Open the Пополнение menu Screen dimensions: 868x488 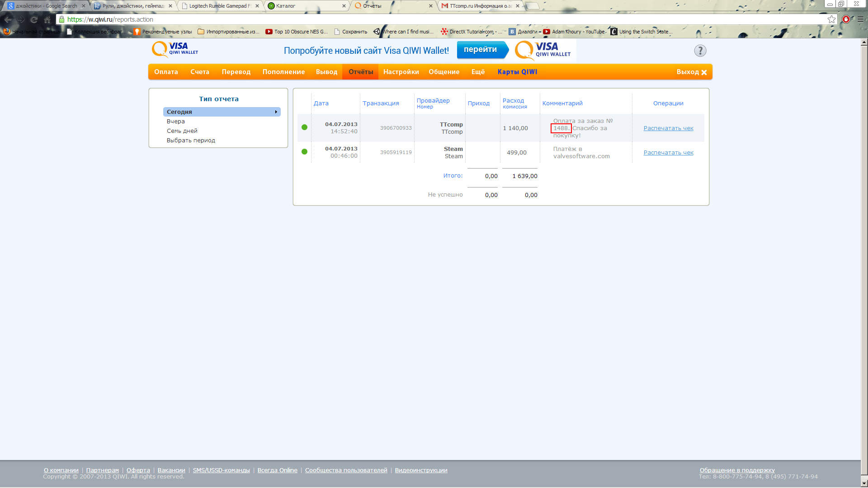(283, 72)
